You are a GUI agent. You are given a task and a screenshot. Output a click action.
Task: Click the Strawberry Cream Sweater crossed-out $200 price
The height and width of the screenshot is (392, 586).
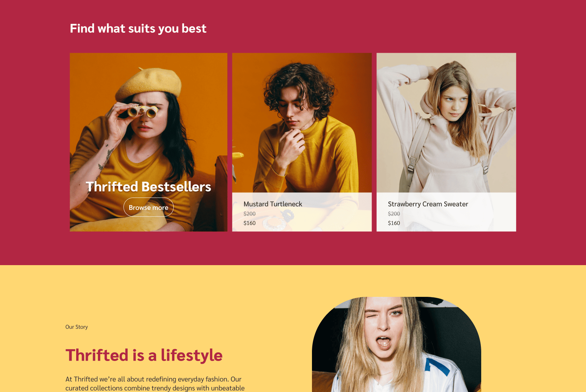tap(394, 214)
